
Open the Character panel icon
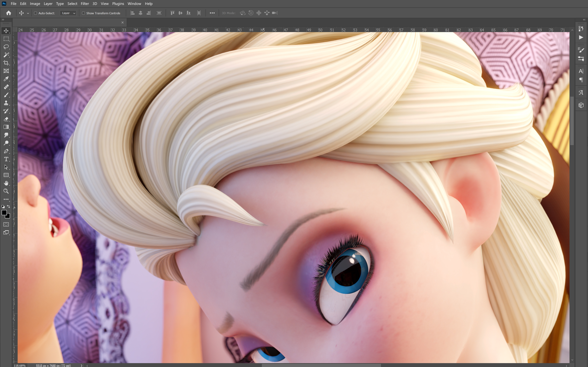[x=581, y=71]
